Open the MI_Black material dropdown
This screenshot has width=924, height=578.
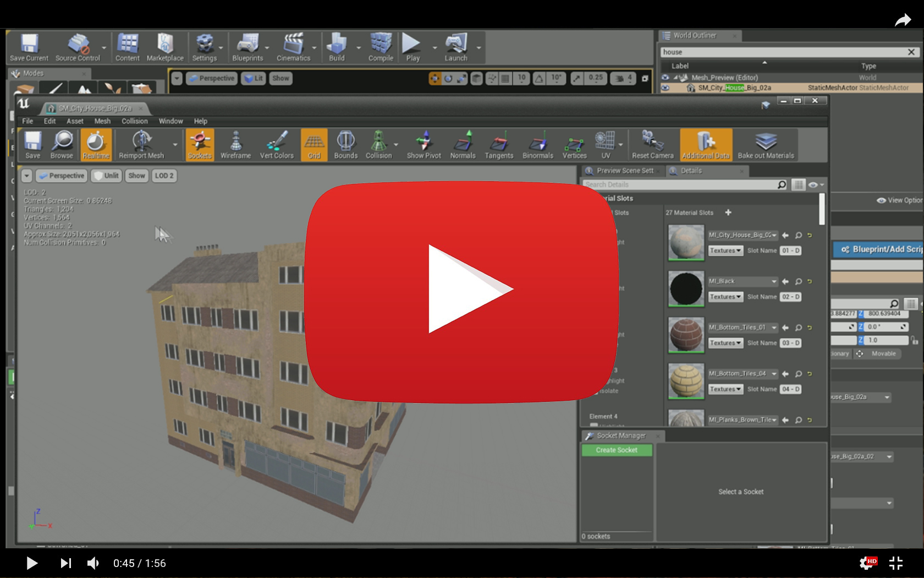pos(743,281)
